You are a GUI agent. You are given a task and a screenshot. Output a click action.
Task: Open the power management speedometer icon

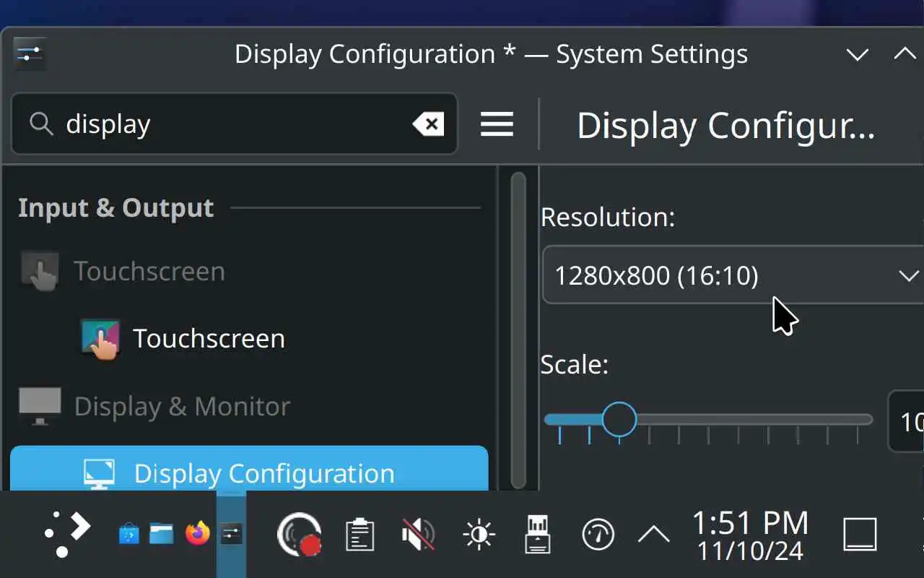point(598,535)
